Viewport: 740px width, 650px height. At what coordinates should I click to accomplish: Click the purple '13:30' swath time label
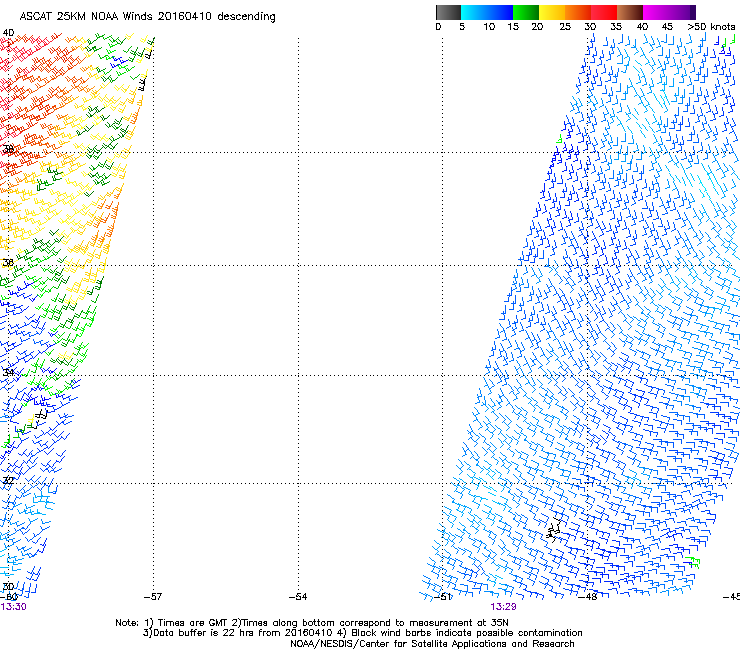[13, 607]
